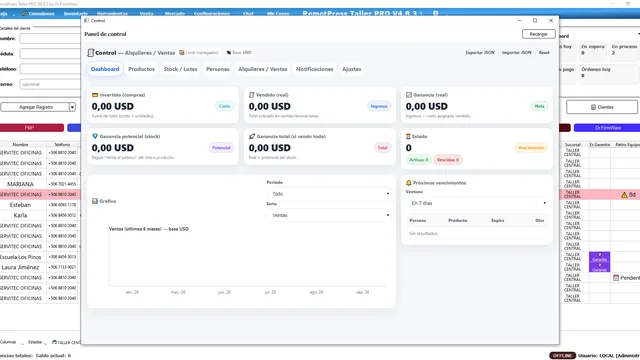The height and width of the screenshot is (360, 640).
Task: Click the Reset button in Control header
Action: tap(544, 53)
